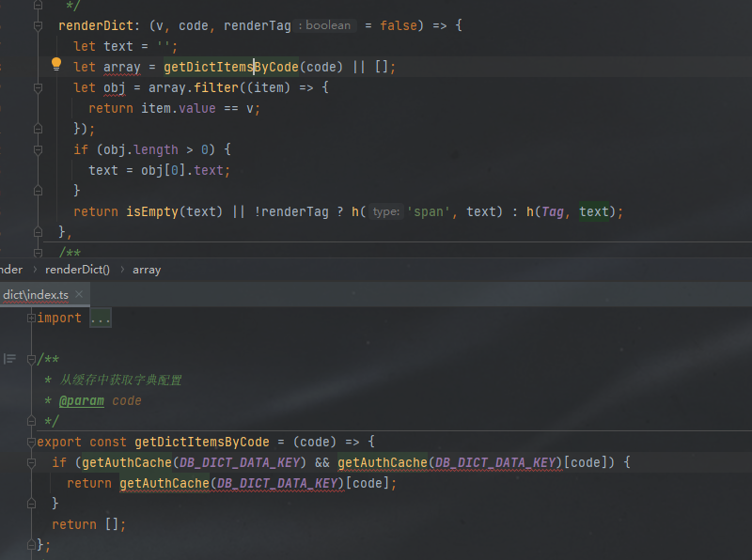Expand the folded import block plus marker
Viewport: 752px width, 560px height.
[31, 318]
